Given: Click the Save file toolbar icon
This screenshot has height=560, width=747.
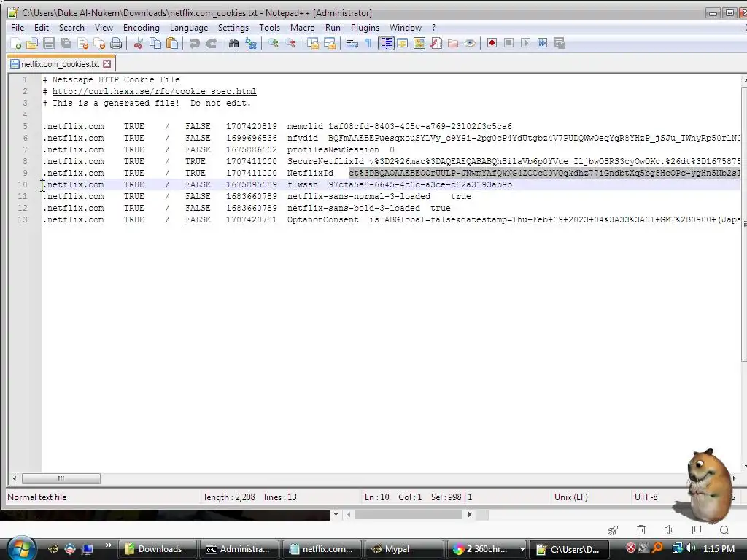Looking at the screenshot, I should [49, 43].
